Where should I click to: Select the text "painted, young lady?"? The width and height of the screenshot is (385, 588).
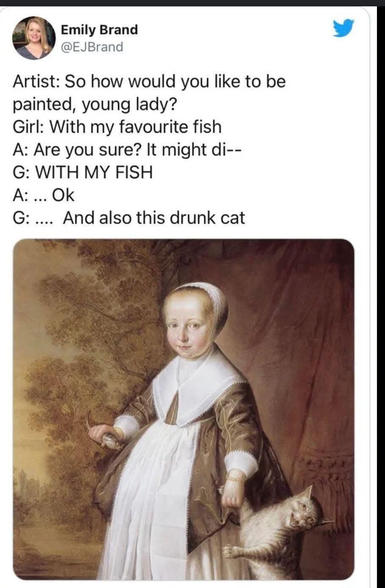point(95,104)
